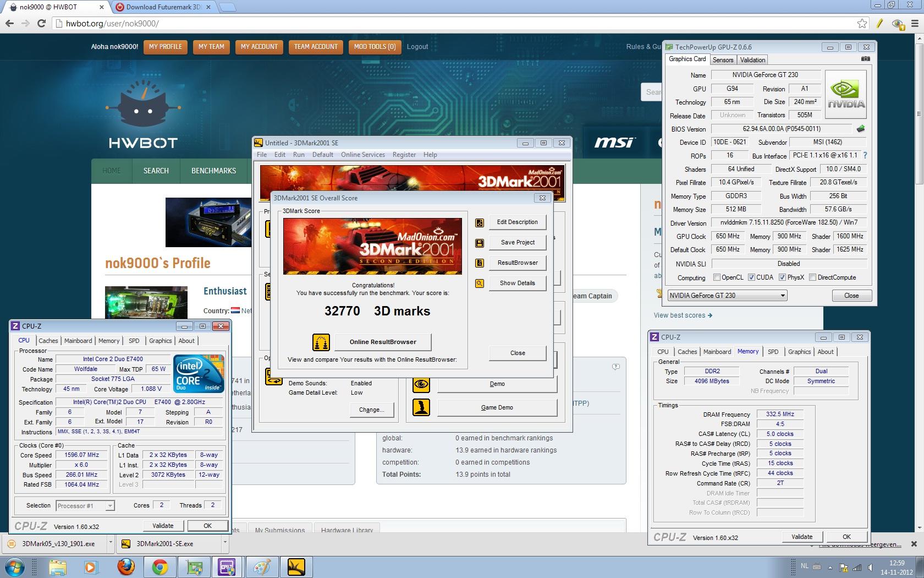This screenshot has width=924, height=578.
Task: Open the 3DMark2001 taskbar icon
Action: 296,566
